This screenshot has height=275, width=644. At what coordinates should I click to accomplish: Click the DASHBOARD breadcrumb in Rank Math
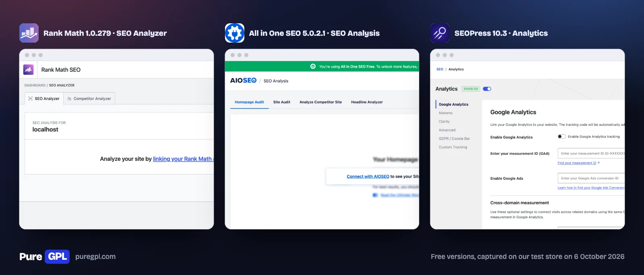tap(35, 85)
